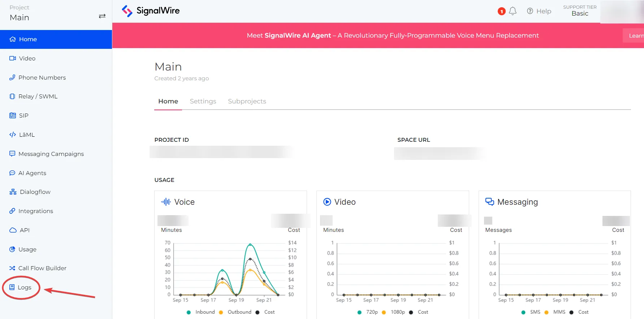This screenshot has width=644, height=319.
Task: Click the Messaging usage card title
Action: click(518, 202)
